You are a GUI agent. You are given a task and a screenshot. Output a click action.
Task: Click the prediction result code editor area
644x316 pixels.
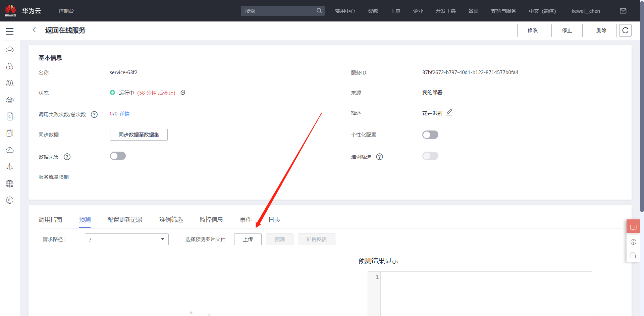pyautogui.click(x=480, y=294)
